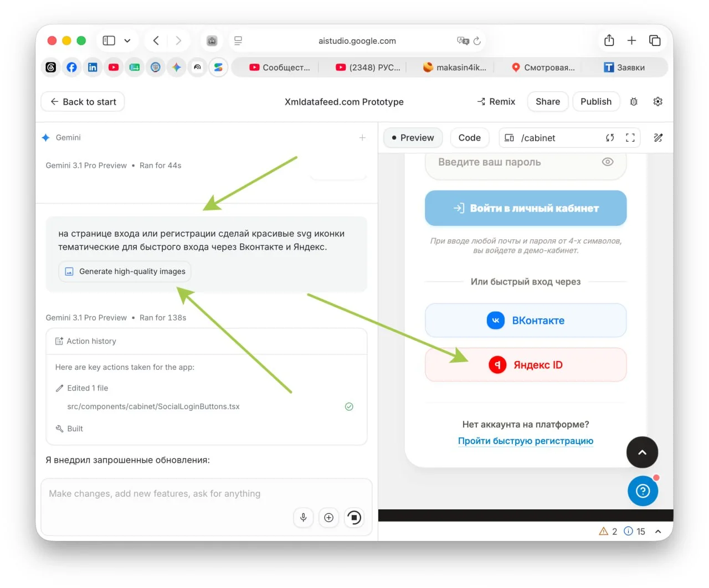Switch to the Code tab
This screenshot has height=588, width=709.
(469, 138)
